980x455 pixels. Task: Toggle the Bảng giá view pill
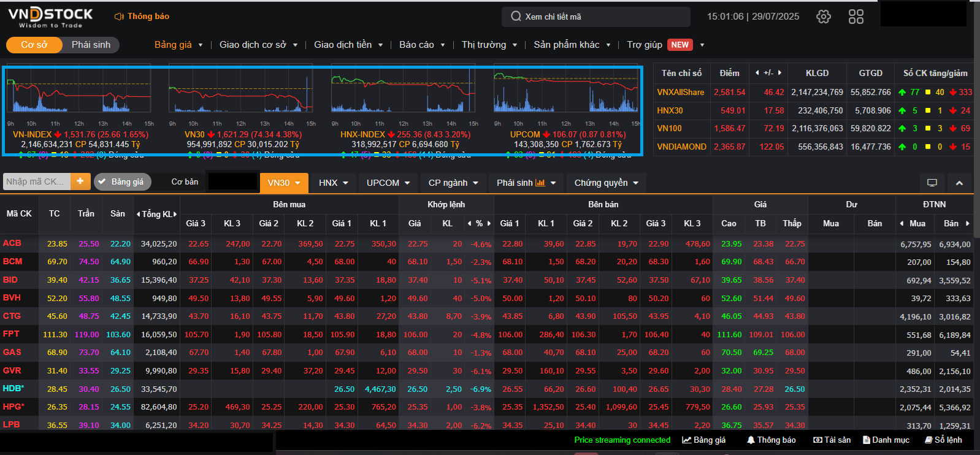click(x=121, y=182)
